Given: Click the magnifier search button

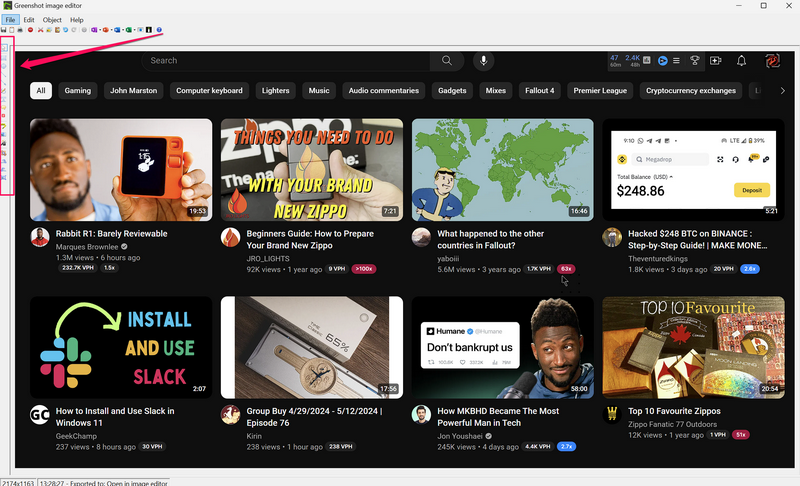Looking at the screenshot, I should 446,61.
